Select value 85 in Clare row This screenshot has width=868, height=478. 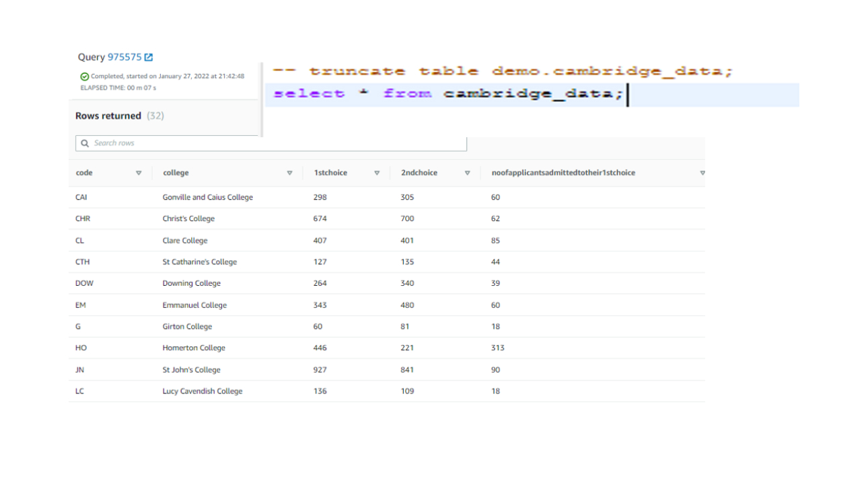coord(496,241)
